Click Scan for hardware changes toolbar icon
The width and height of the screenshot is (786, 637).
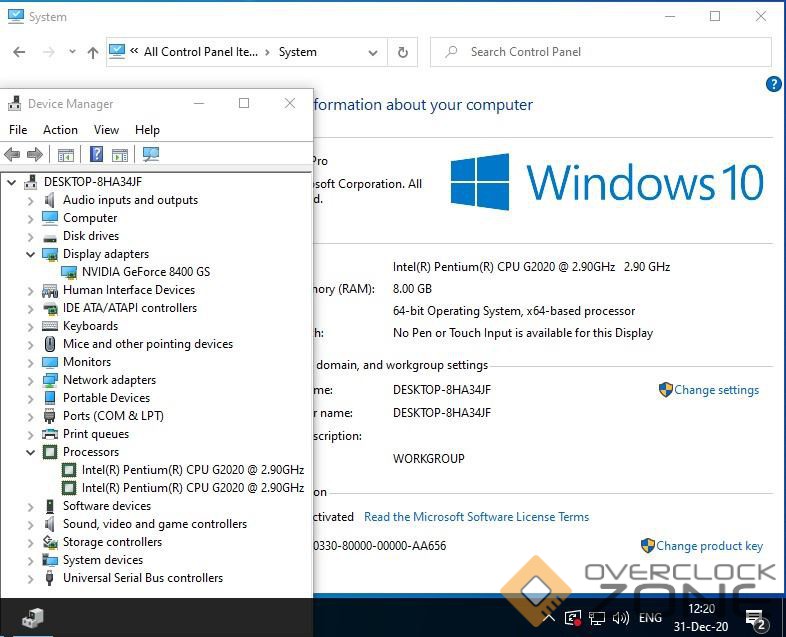coord(151,154)
